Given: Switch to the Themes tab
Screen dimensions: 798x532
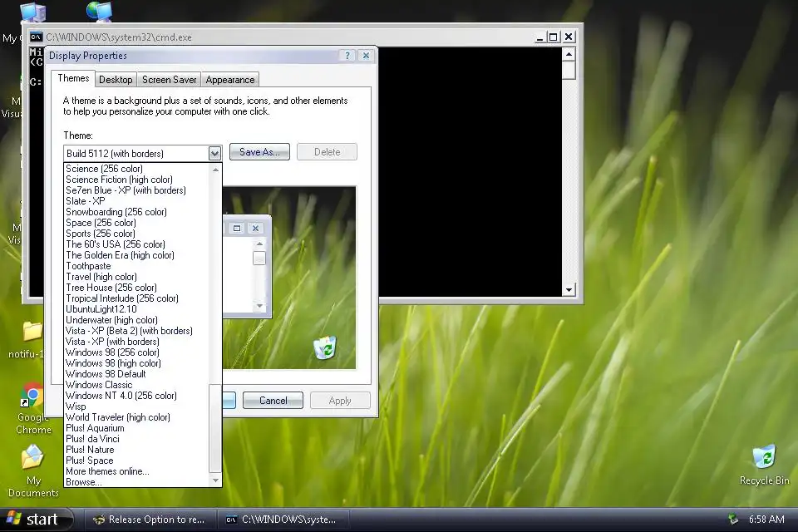Looking at the screenshot, I should coord(73,78).
